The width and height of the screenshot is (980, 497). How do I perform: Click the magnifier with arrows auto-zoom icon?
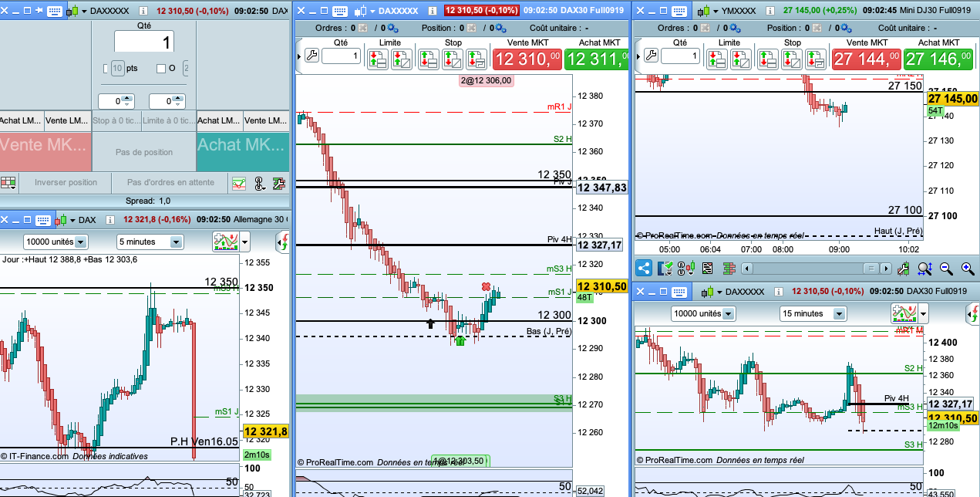(925, 268)
